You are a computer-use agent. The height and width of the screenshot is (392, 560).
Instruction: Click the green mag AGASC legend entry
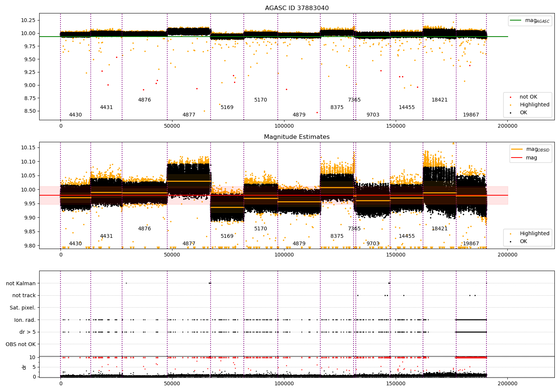click(530, 21)
